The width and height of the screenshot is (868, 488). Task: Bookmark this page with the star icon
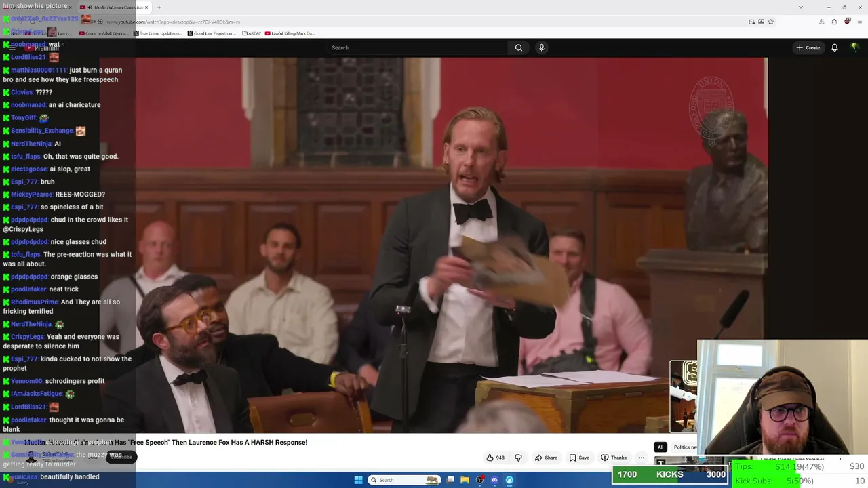click(771, 22)
